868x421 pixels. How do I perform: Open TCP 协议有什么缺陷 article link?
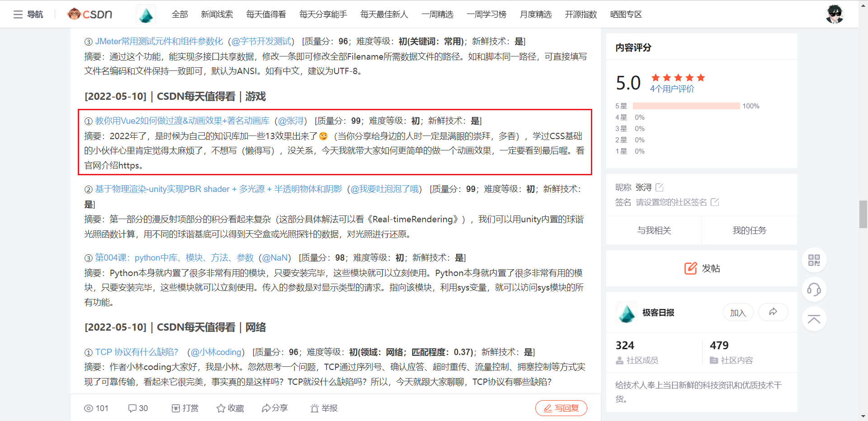pos(137,352)
